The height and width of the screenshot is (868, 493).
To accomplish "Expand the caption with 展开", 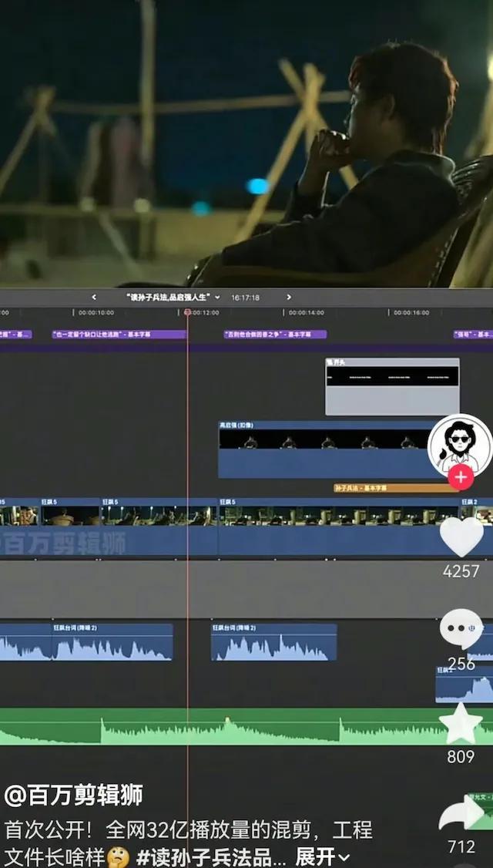I will point(323,856).
